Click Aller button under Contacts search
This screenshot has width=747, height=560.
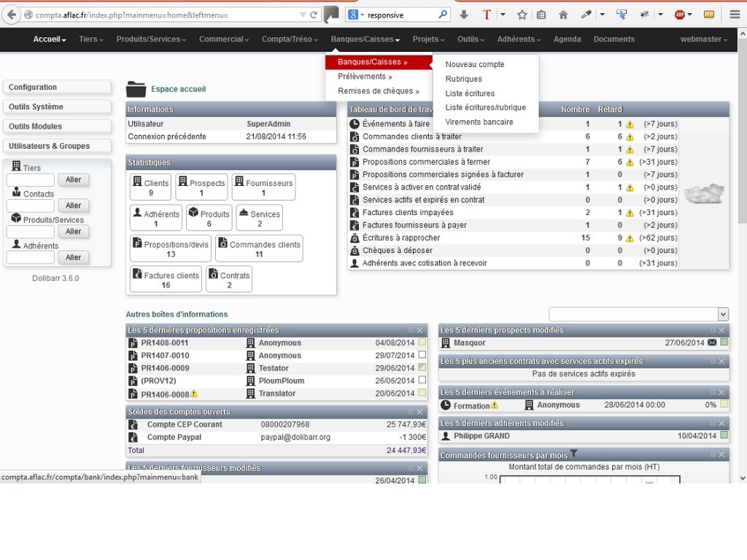coord(74,205)
